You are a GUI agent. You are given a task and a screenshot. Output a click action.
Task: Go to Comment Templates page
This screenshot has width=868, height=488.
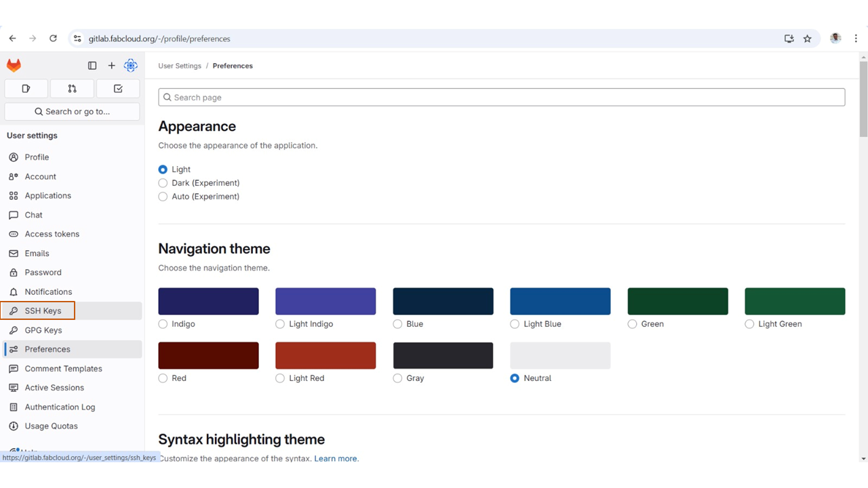pos(73,369)
